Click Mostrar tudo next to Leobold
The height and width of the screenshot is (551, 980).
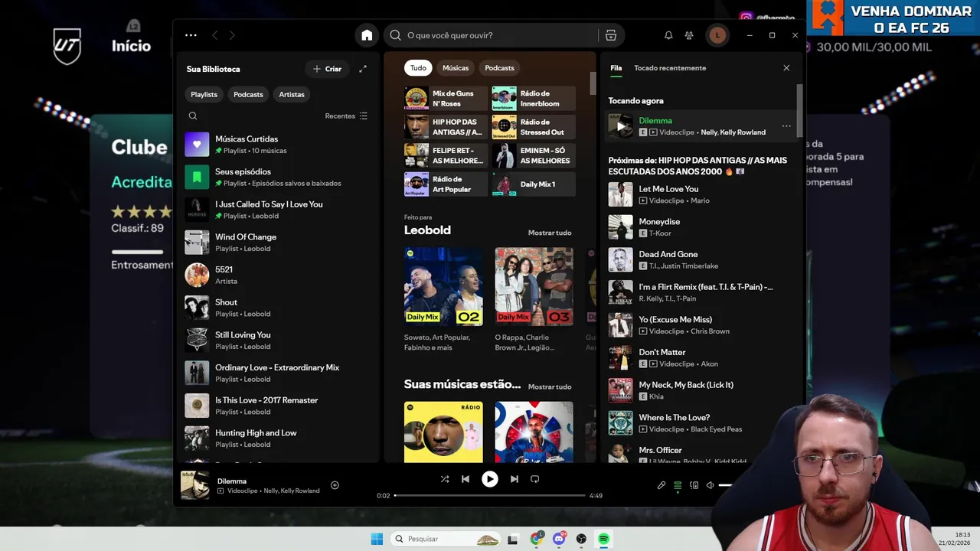[550, 233]
